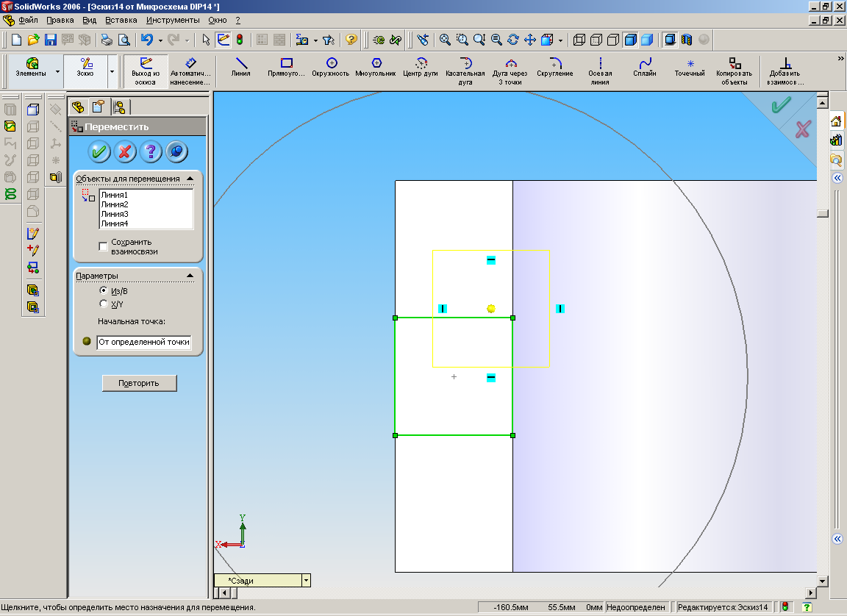Click Auto dimension (Автоматич... нанесение) tool

(x=190, y=71)
